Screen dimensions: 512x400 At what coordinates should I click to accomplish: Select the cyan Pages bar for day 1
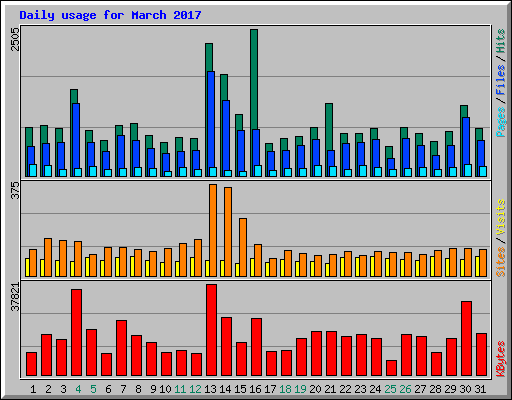click(33, 170)
